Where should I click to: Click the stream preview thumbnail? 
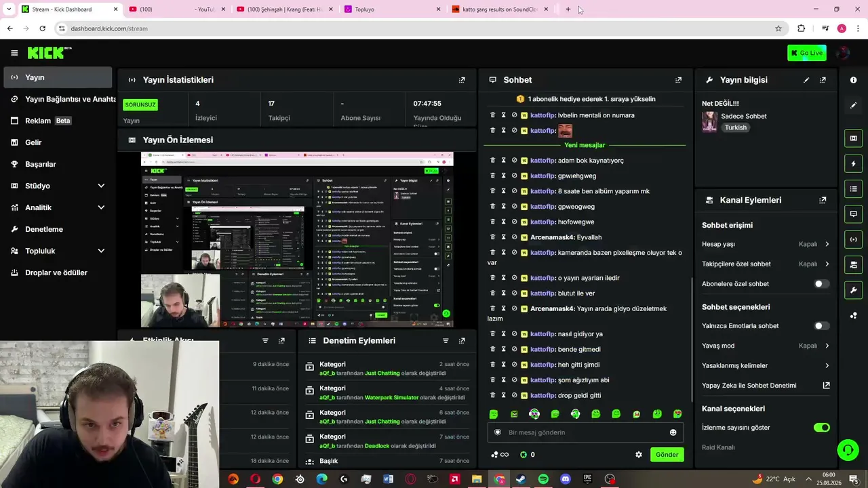point(297,240)
